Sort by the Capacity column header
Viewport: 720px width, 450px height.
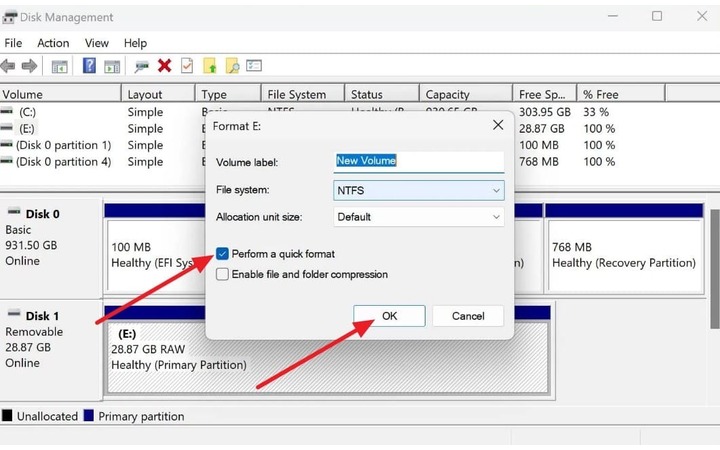(x=466, y=94)
